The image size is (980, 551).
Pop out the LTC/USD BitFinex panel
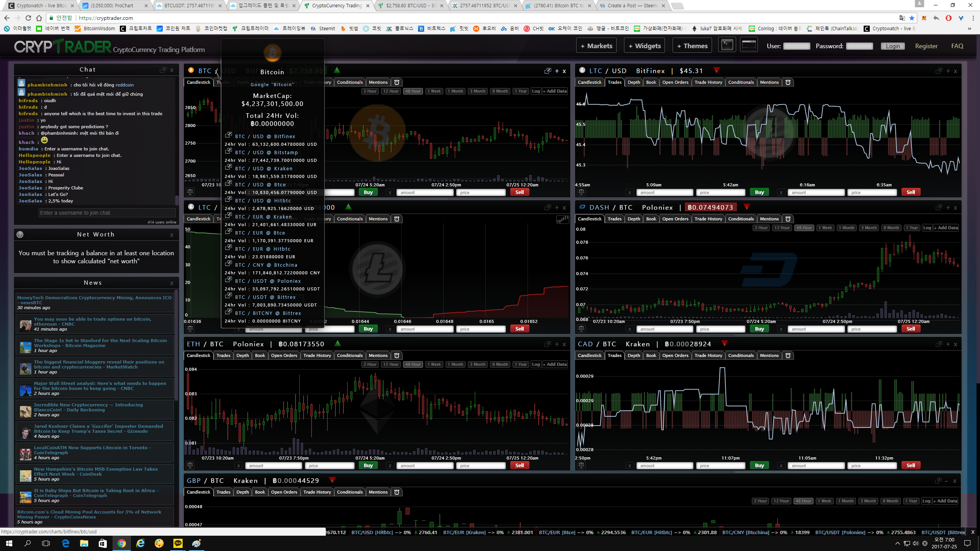(x=939, y=71)
